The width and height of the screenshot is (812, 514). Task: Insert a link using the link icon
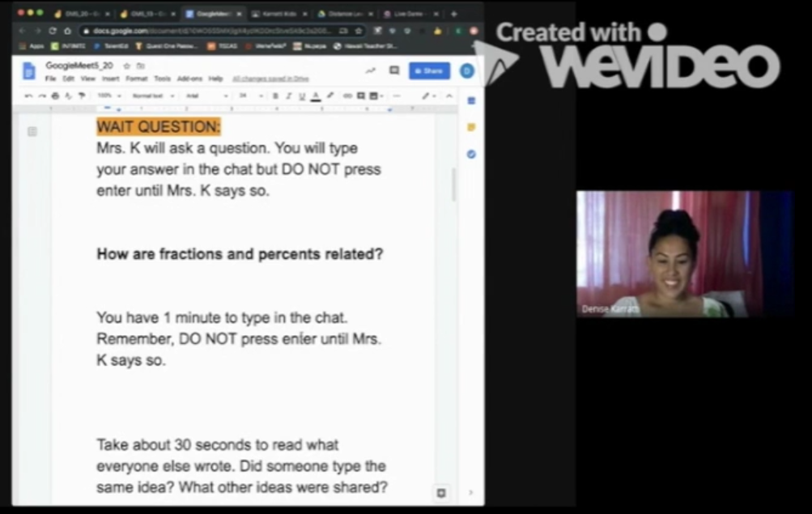click(x=347, y=96)
